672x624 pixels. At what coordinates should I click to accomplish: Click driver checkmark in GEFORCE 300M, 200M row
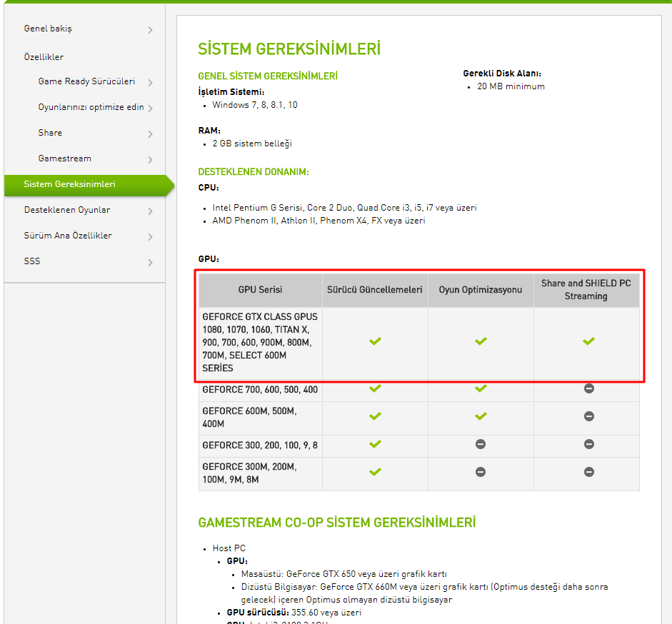(x=375, y=472)
